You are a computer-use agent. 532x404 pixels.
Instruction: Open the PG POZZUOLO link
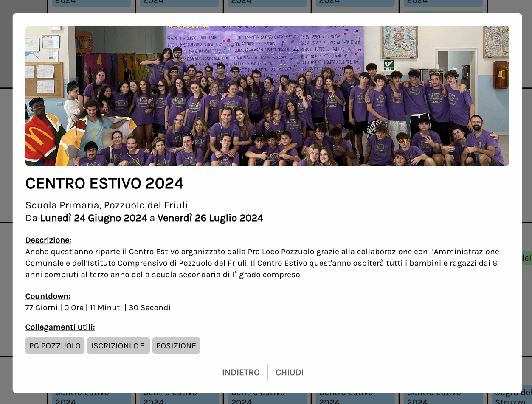[x=55, y=346]
